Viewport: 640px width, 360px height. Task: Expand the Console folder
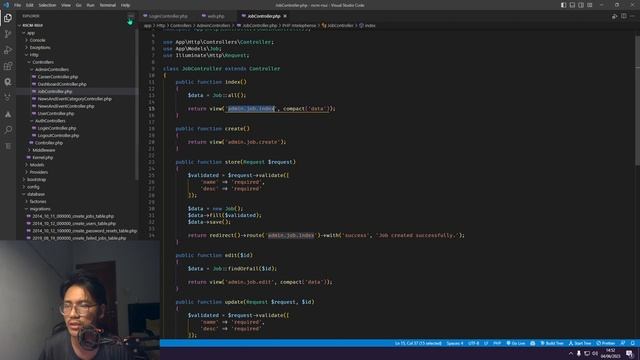[x=38, y=40]
